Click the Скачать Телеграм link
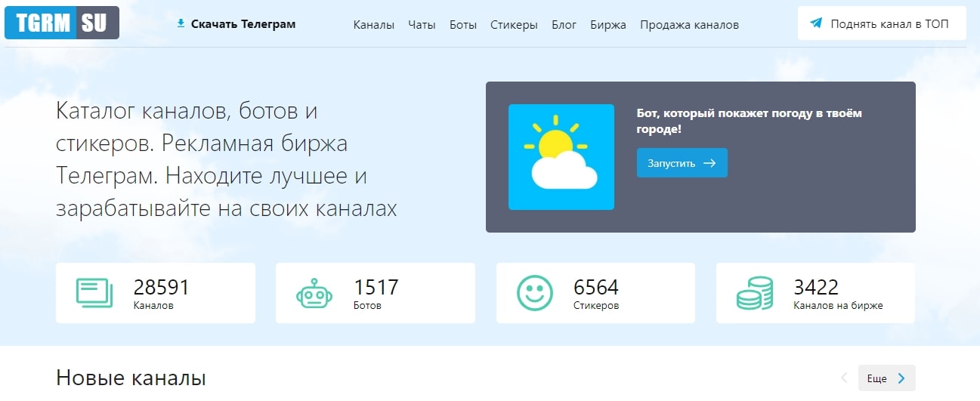This screenshot has height=401, width=980. [x=243, y=24]
